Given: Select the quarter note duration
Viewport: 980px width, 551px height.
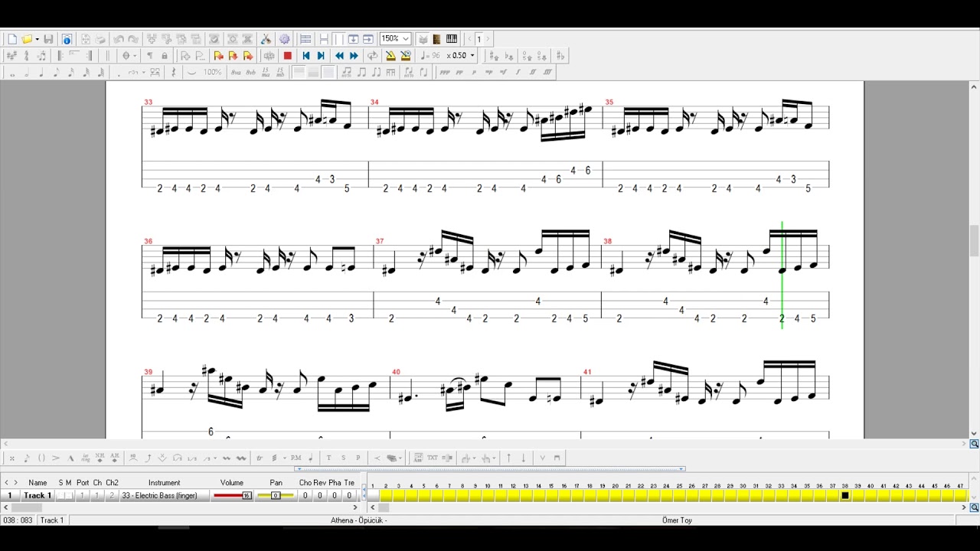Looking at the screenshot, I should pos(41,73).
